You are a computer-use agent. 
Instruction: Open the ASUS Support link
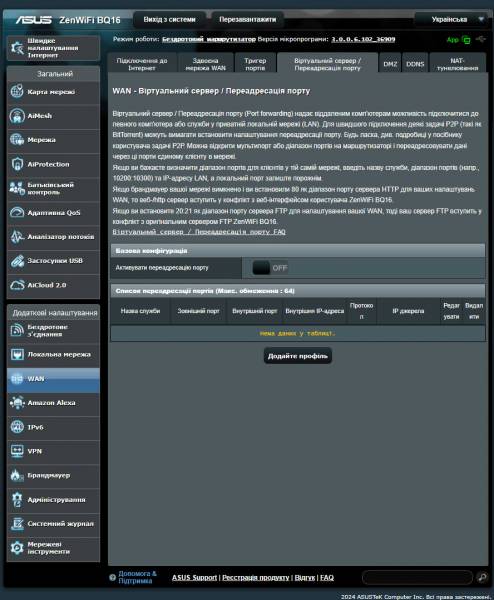[x=194, y=577]
